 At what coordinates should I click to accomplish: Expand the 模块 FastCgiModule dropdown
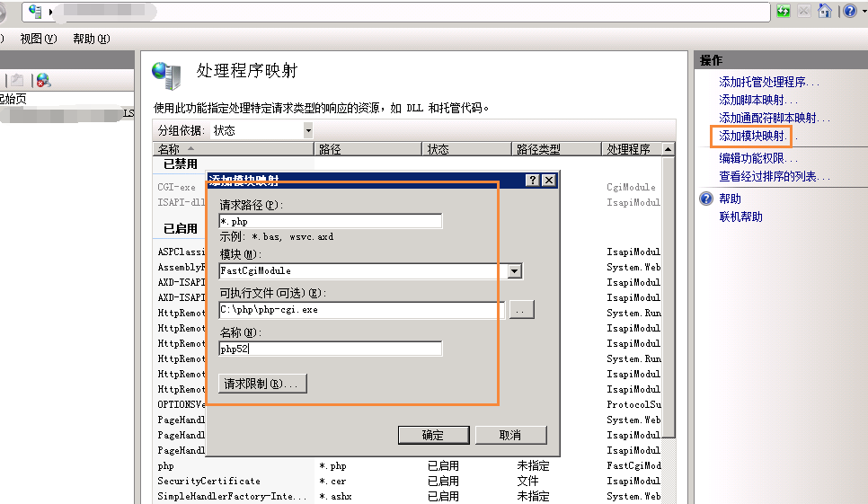tap(515, 270)
